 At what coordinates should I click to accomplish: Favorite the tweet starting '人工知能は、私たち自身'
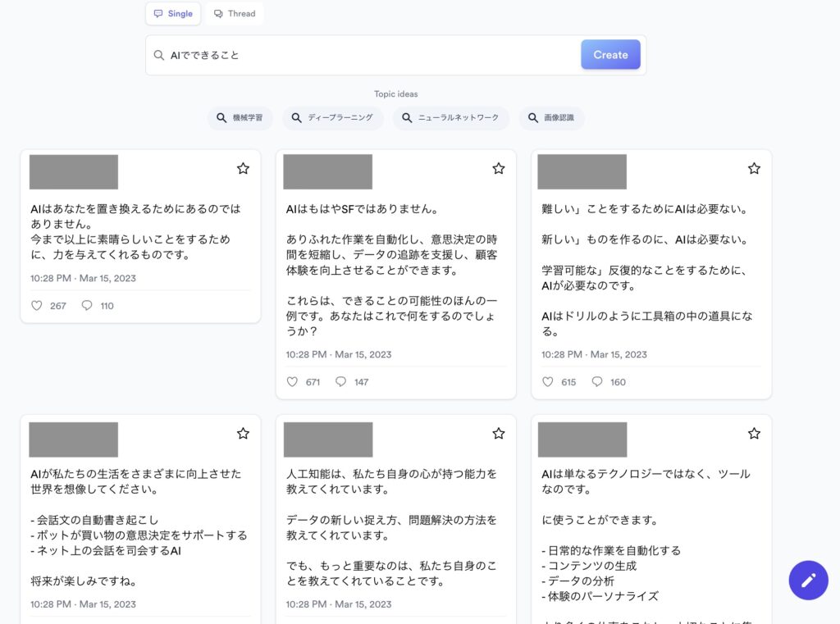[498, 433]
